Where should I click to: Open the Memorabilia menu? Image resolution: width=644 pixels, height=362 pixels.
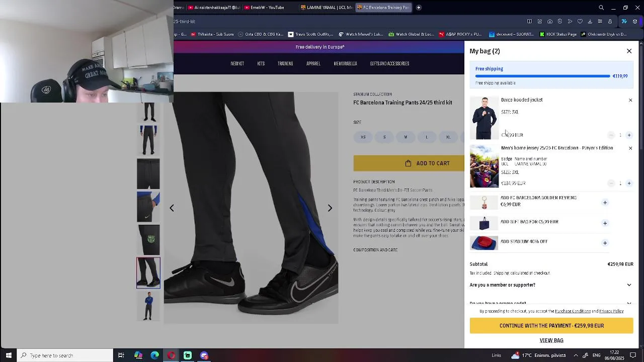(345, 64)
